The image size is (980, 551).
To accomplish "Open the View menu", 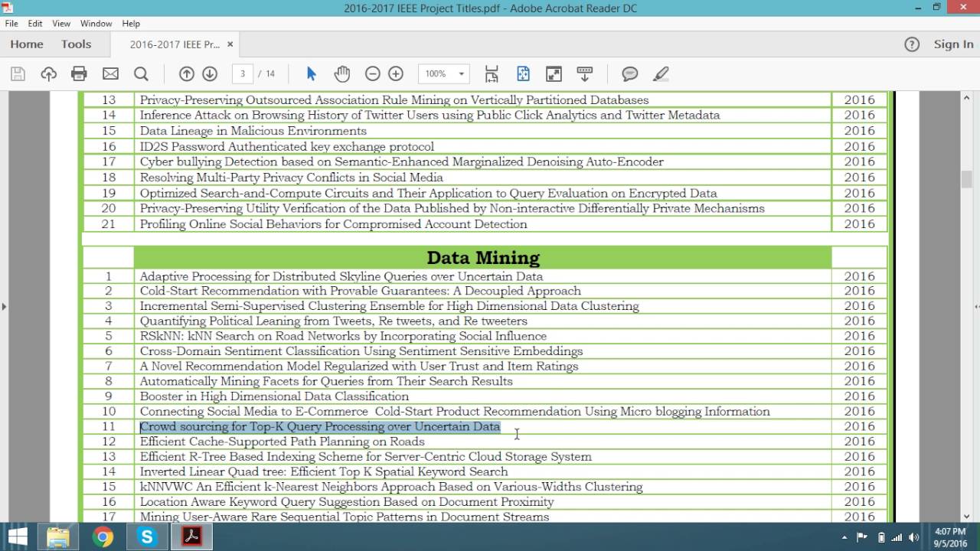I will (x=61, y=24).
